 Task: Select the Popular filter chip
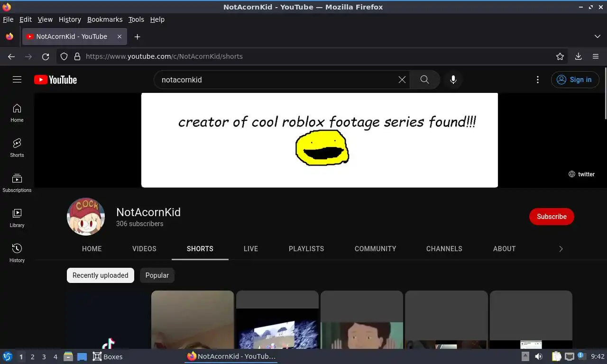[x=157, y=275]
